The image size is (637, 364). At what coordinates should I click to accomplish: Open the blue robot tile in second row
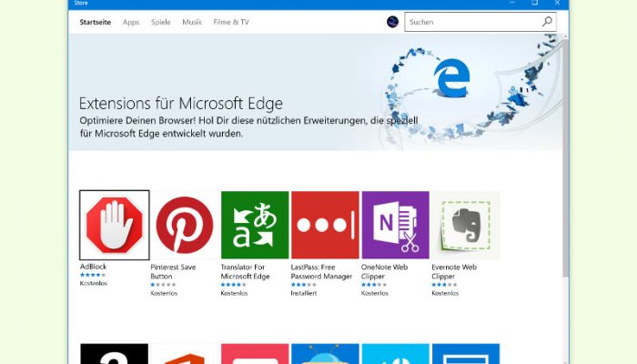click(x=325, y=353)
